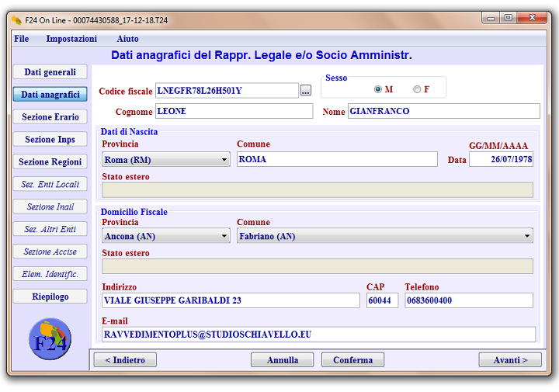Click the Data field with 26/07/1978
The width and height of the screenshot is (559, 392).
(502, 159)
